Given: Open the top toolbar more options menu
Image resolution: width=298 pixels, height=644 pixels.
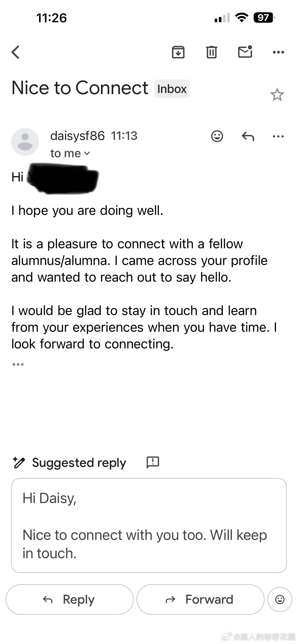Looking at the screenshot, I should (278, 52).
